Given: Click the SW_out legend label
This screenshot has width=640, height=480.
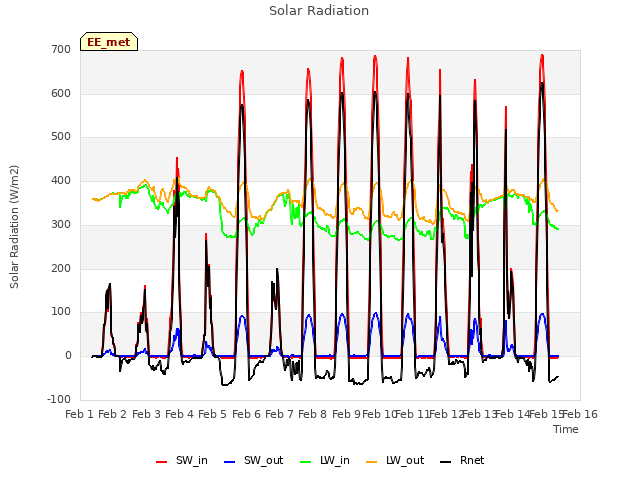Looking at the screenshot, I should [263, 460].
